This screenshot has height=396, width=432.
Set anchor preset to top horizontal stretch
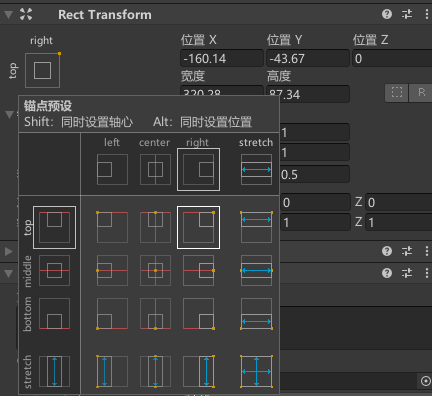tap(256, 227)
